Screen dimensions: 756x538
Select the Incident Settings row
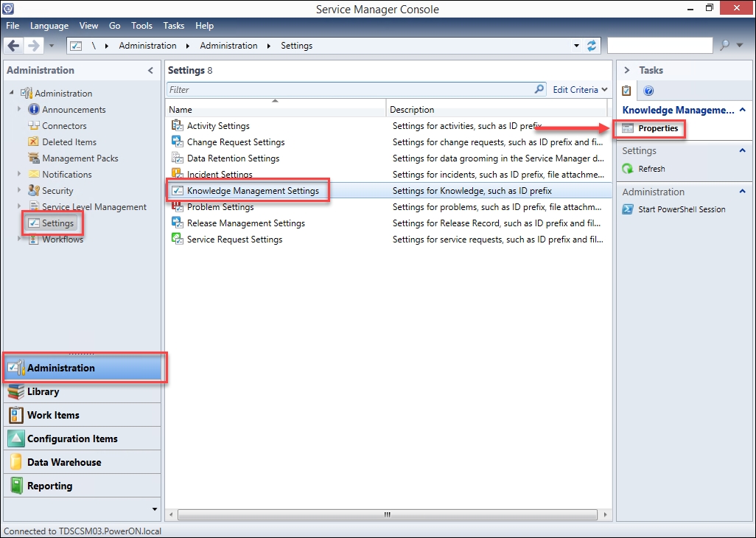tap(388, 174)
